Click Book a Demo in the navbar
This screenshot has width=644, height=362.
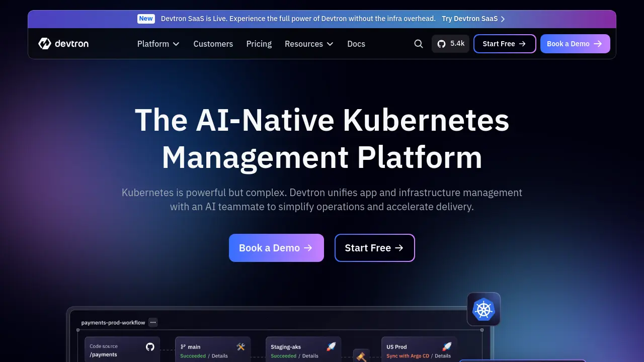tap(575, 44)
